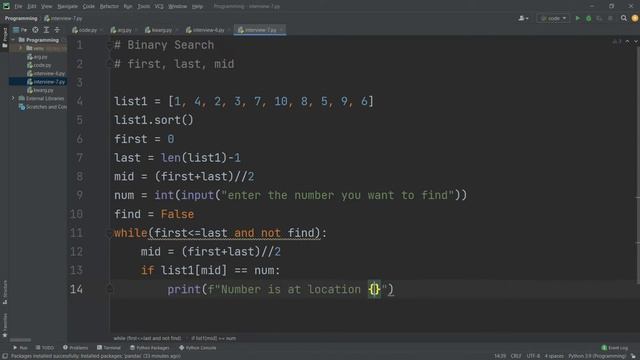This screenshot has height=360, width=640.
Task: Open the Run menu
Action: point(128,6)
